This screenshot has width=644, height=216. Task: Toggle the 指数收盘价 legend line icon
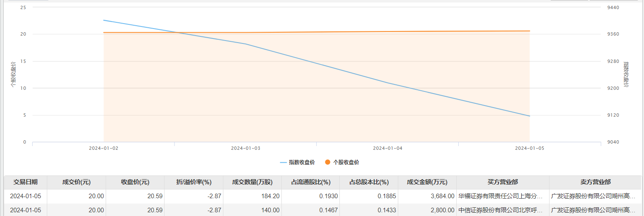click(x=283, y=163)
